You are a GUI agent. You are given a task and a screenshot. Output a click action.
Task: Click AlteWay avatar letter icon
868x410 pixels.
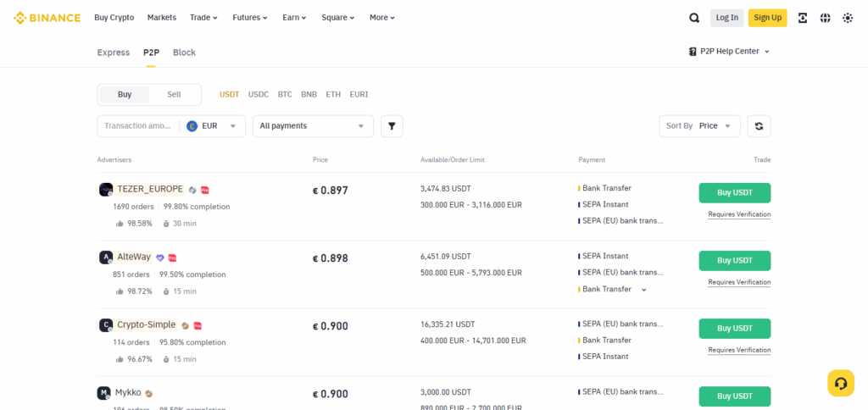[x=106, y=258]
